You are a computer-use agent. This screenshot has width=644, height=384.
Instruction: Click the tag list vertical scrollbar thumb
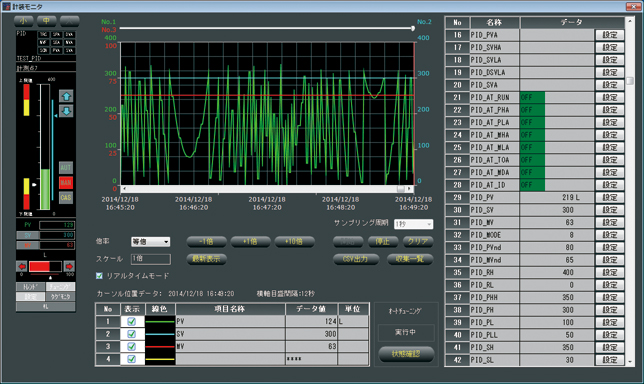point(630,81)
